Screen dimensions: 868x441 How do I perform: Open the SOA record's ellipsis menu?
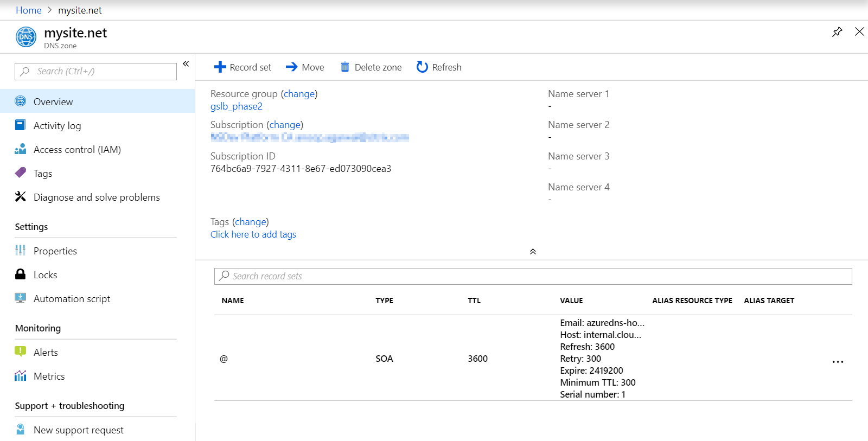point(838,362)
